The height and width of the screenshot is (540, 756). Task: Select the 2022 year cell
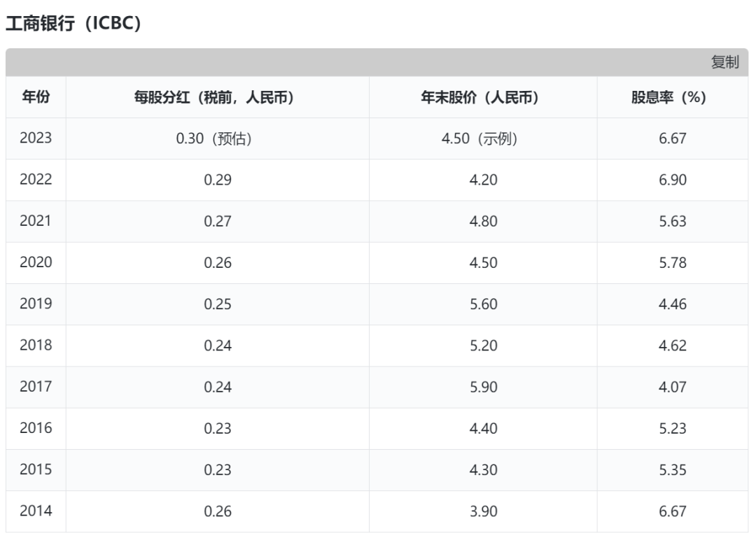[x=36, y=180]
